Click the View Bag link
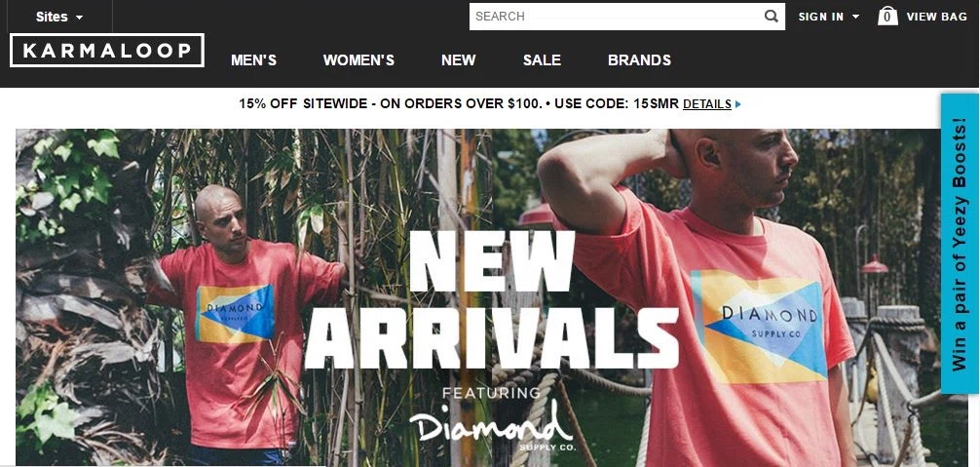Screen dimensions: 980x467 (x=937, y=17)
